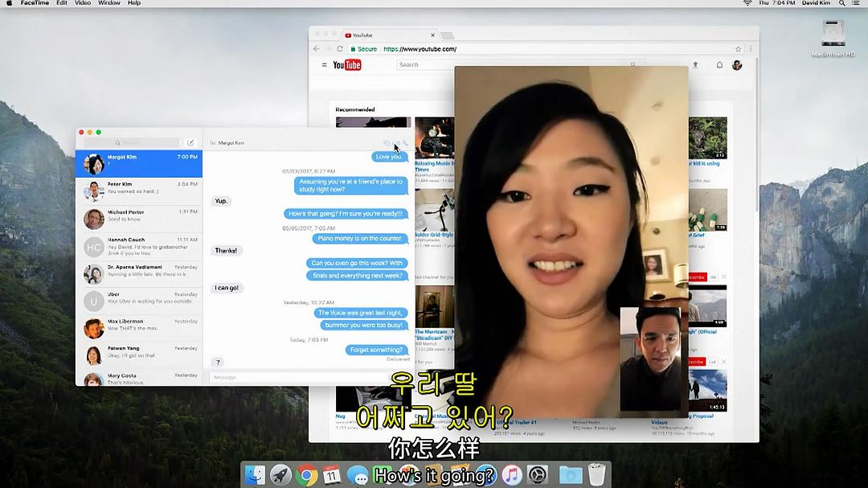Click the YouTube upload arrow icon
This screenshot has height=488, width=868.
point(695,65)
